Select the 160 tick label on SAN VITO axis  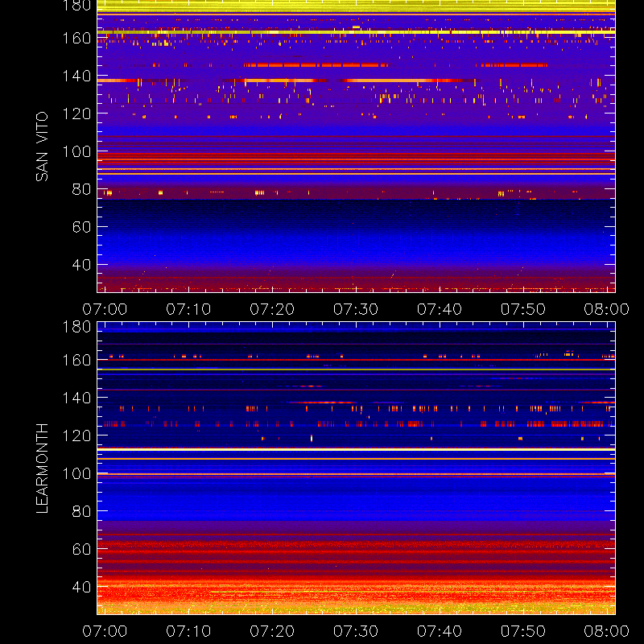click(76, 38)
